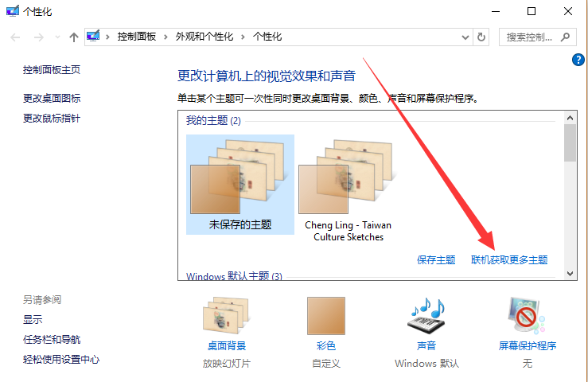Open the Screen Saver (屏幕保护程序) icon
Viewport: 588px width, 382px height.
pos(527,316)
